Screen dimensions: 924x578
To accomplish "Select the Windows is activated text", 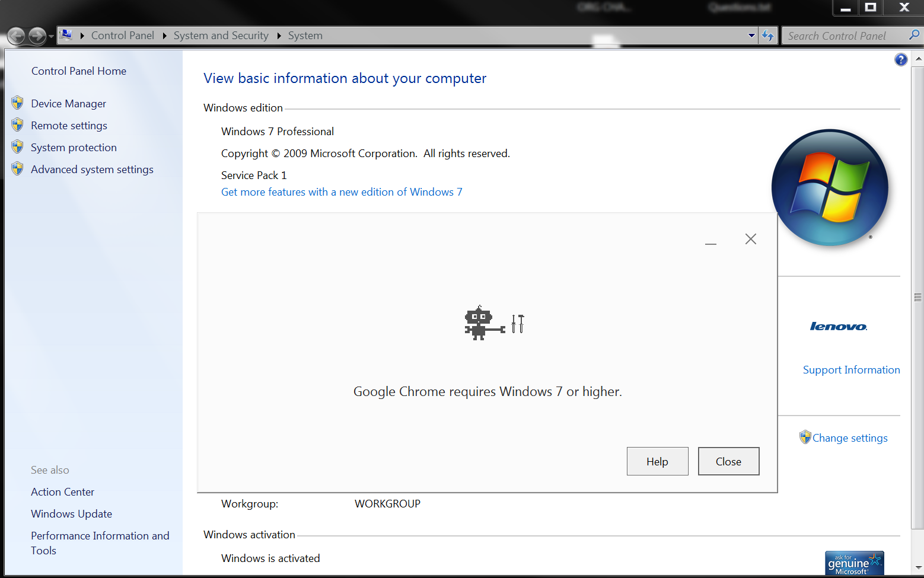I will point(270,558).
